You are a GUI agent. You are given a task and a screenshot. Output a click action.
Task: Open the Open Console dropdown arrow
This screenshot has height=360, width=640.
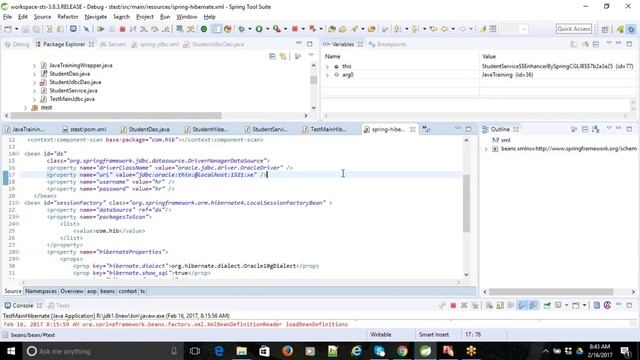tap(584, 305)
